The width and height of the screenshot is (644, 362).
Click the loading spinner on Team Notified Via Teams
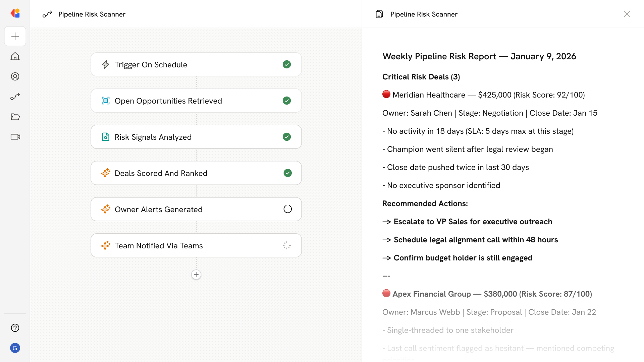tap(286, 245)
